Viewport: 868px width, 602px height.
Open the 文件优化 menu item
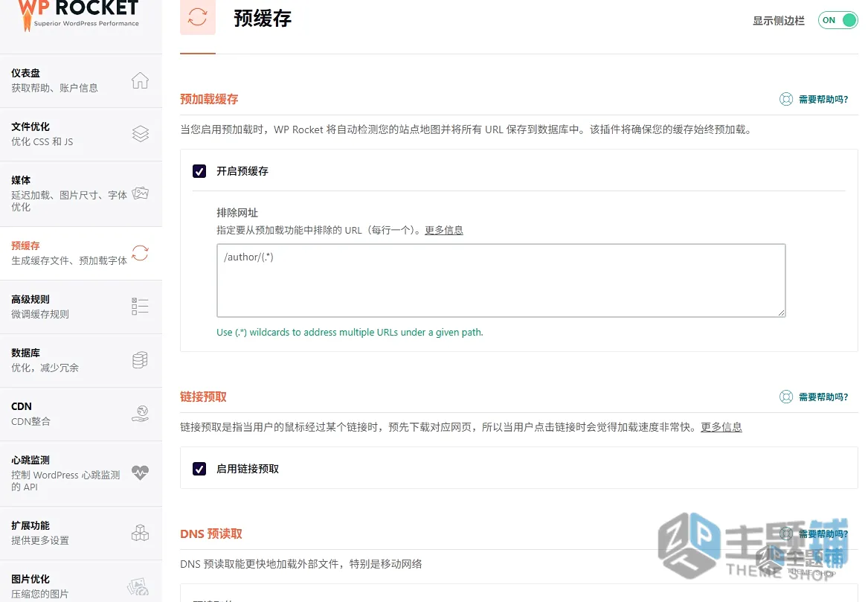coord(81,134)
